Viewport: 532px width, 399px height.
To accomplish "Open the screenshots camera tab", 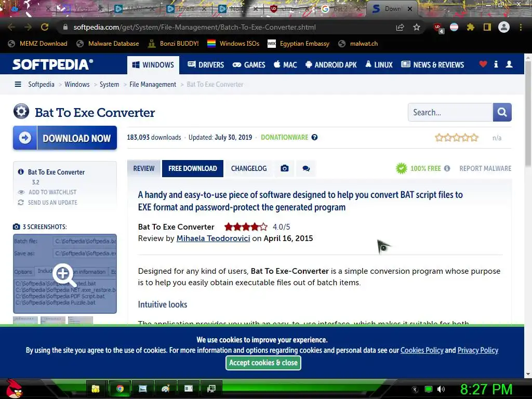I will (284, 168).
